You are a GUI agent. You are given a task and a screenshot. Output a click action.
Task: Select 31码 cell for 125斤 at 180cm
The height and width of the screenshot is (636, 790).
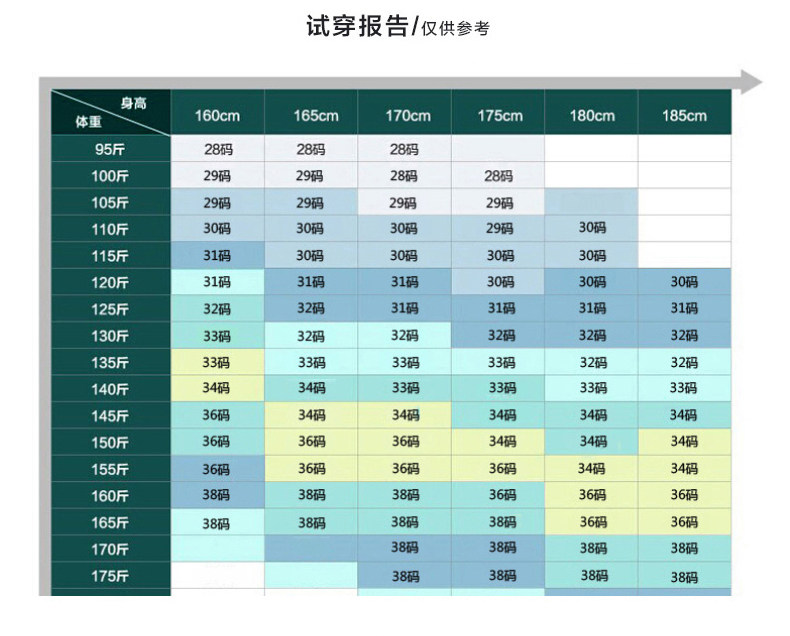(x=591, y=308)
